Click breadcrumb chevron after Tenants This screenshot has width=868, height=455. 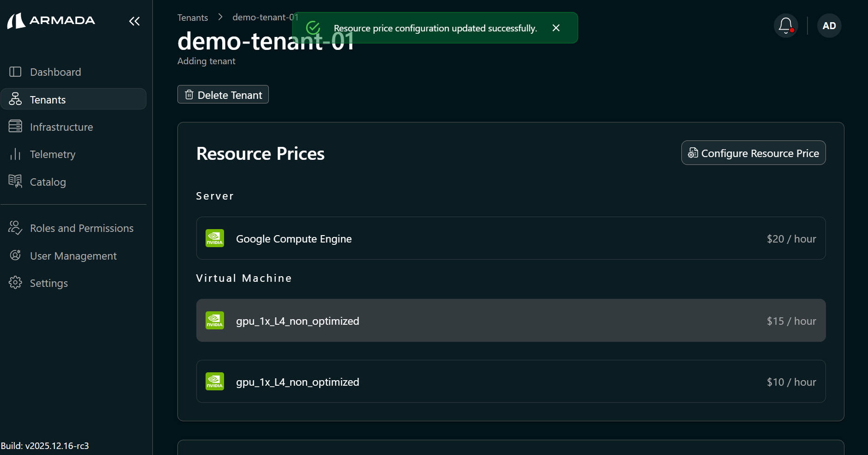tap(220, 17)
